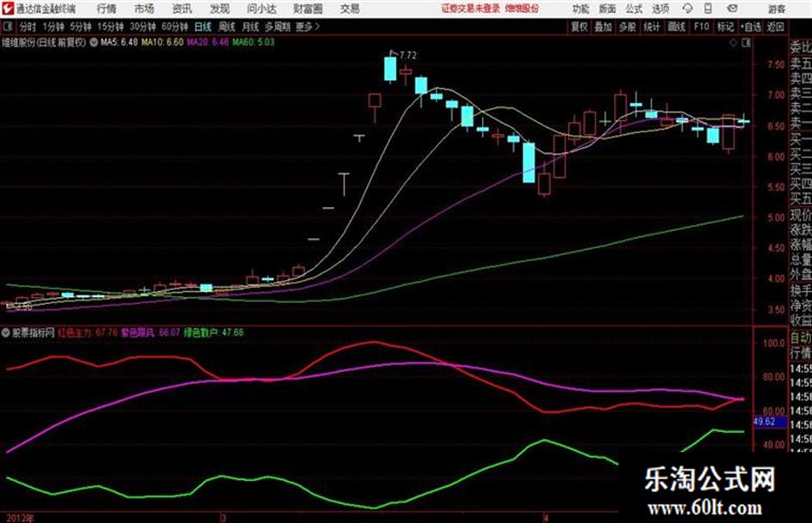The image size is (812, 523).
Task: Open the 财富圈 menu
Action: click(x=308, y=9)
